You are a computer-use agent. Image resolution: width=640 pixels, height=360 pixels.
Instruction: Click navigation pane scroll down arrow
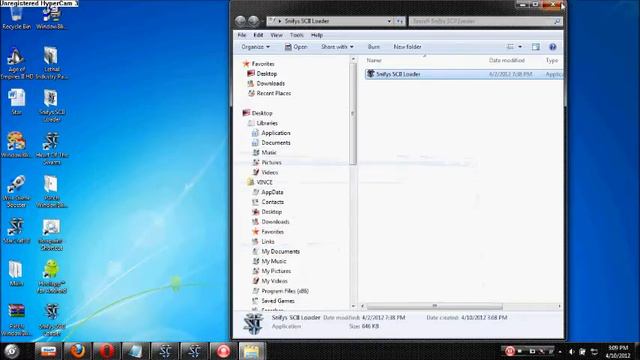353,306
